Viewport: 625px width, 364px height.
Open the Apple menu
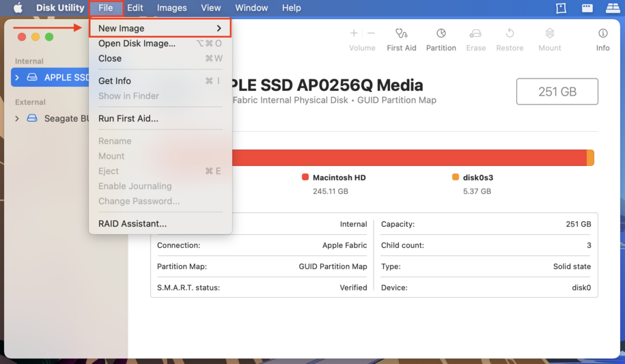(18, 8)
